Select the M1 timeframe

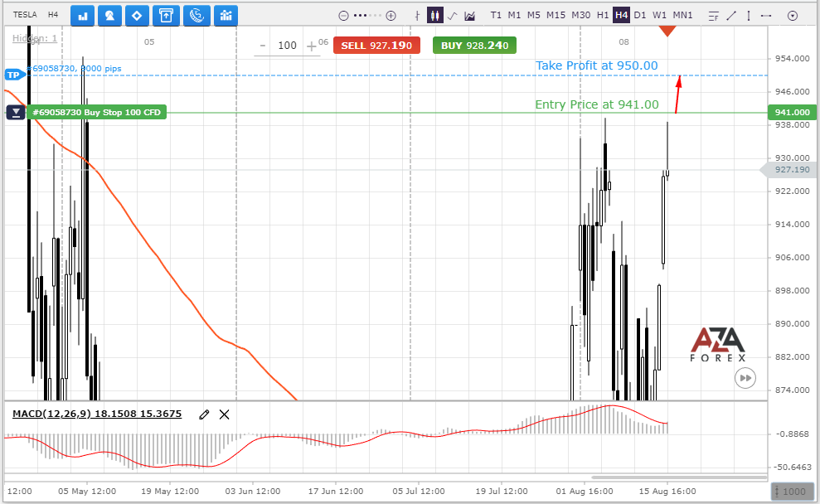515,15
